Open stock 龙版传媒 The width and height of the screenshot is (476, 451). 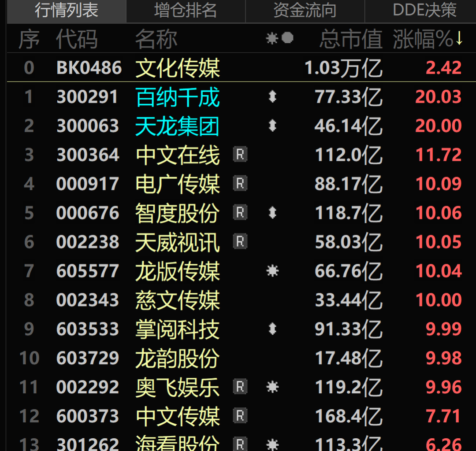178,271
